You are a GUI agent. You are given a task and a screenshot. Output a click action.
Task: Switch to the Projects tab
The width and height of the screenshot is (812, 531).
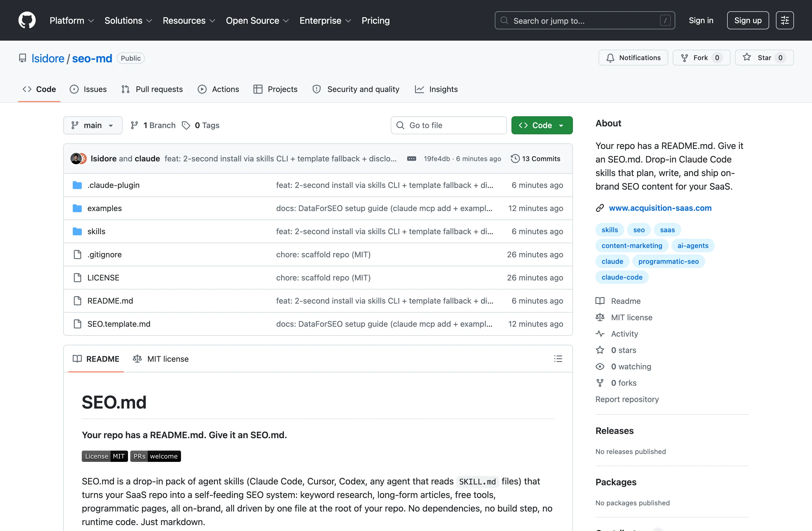pos(275,89)
